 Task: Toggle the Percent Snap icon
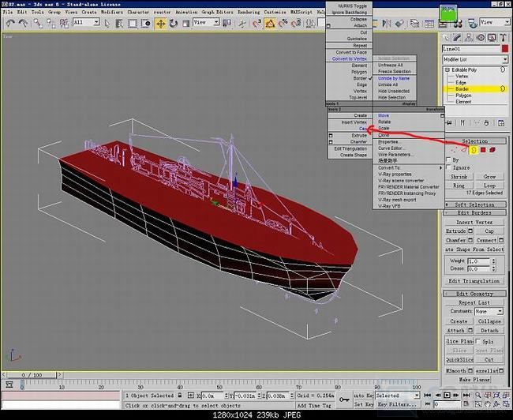[283, 23]
